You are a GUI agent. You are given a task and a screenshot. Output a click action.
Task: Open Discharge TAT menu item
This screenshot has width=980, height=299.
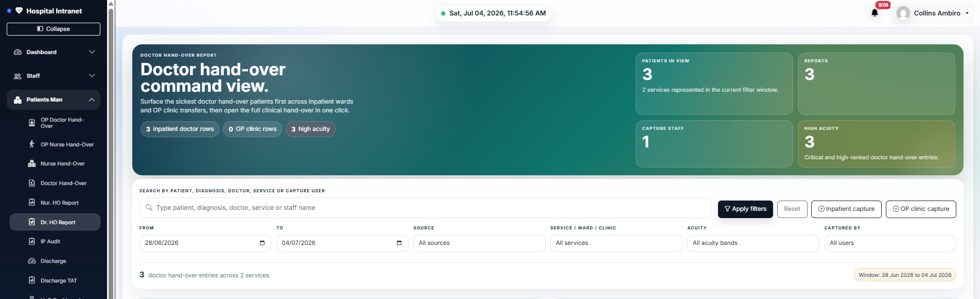click(55, 280)
